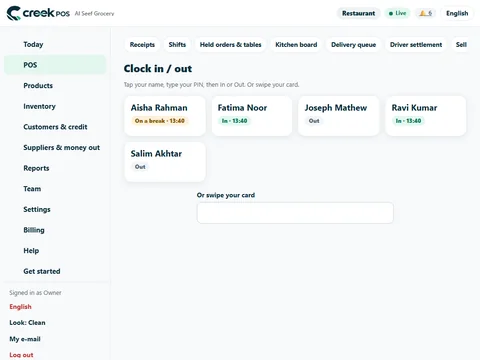Open Team in the sidebar
This screenshot has width=480, height=360.
click(x=55, y=189)
